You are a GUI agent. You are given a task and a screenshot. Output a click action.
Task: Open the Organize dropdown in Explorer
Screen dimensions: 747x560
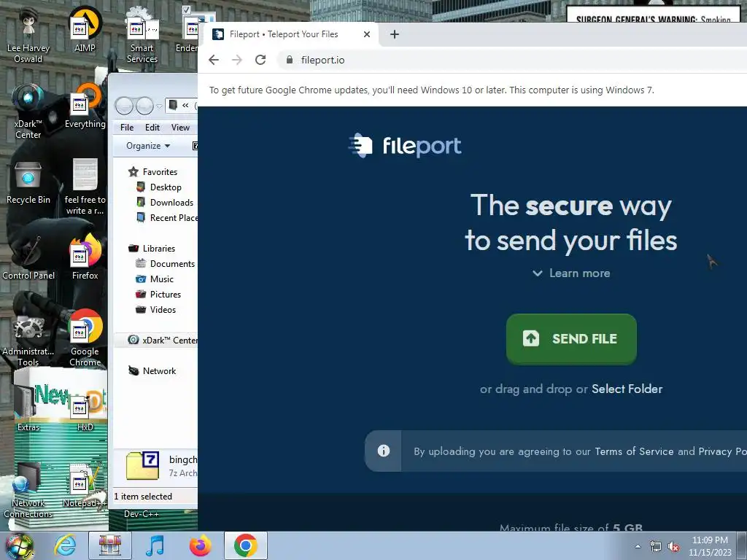click(147, 146)
